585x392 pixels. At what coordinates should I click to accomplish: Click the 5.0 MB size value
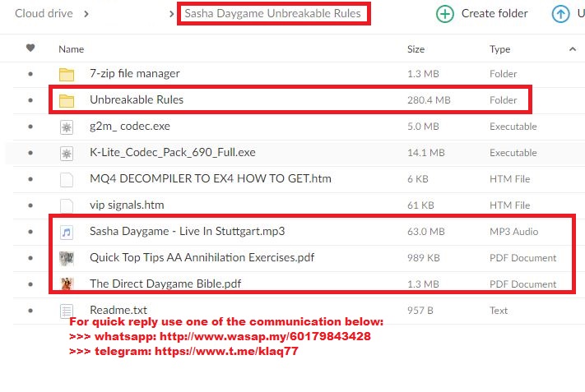[423, 127]
